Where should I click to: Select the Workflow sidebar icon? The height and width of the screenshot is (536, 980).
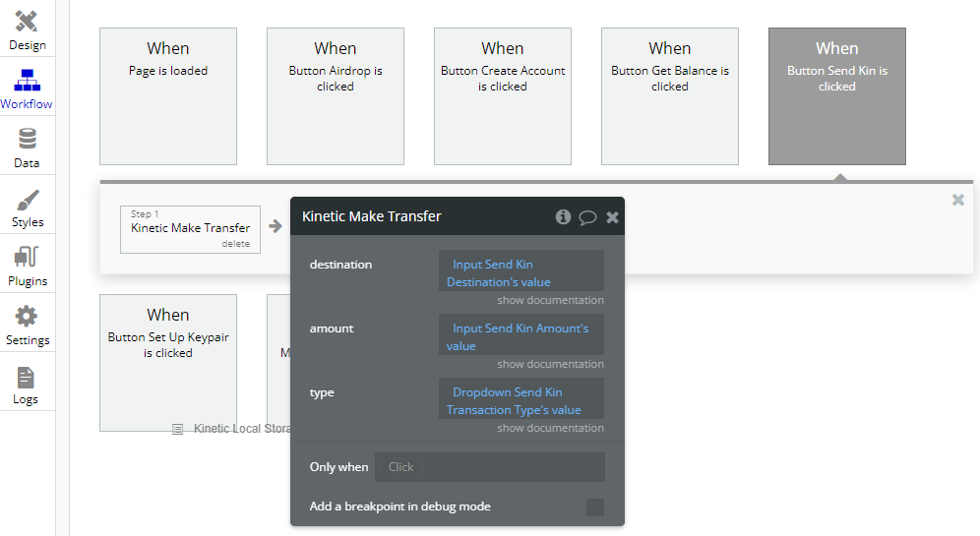tap(27, 81)
